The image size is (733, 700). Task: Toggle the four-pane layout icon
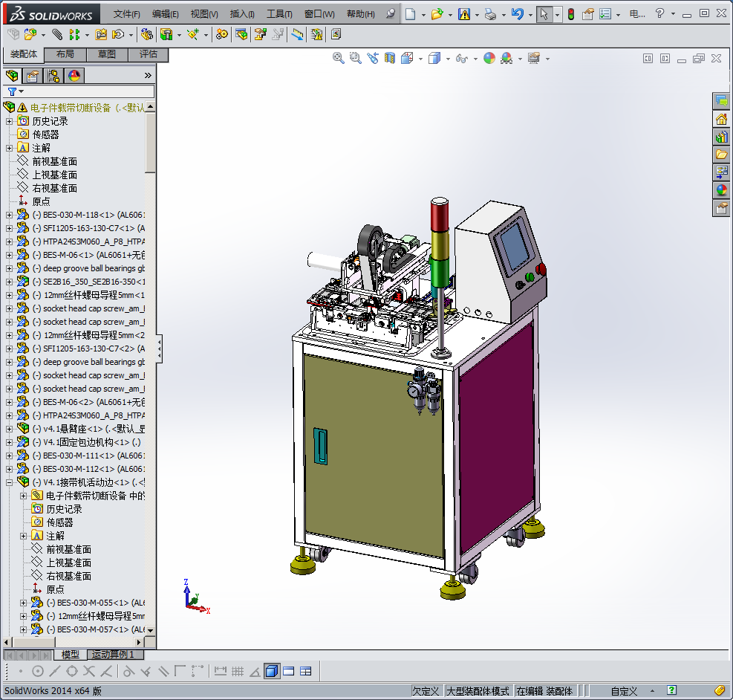tap(306, 672)
